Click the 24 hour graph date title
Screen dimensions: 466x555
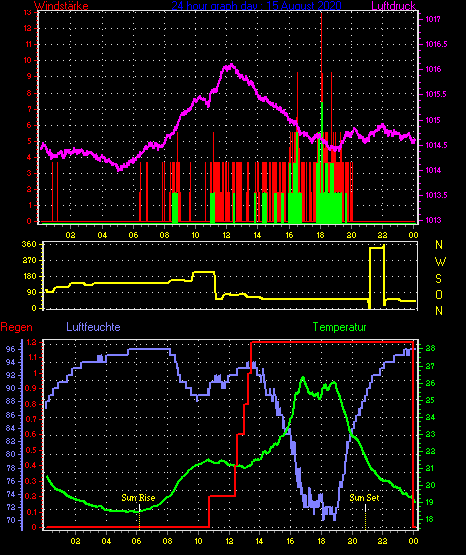pyautogui.click(x=257, y=6)
